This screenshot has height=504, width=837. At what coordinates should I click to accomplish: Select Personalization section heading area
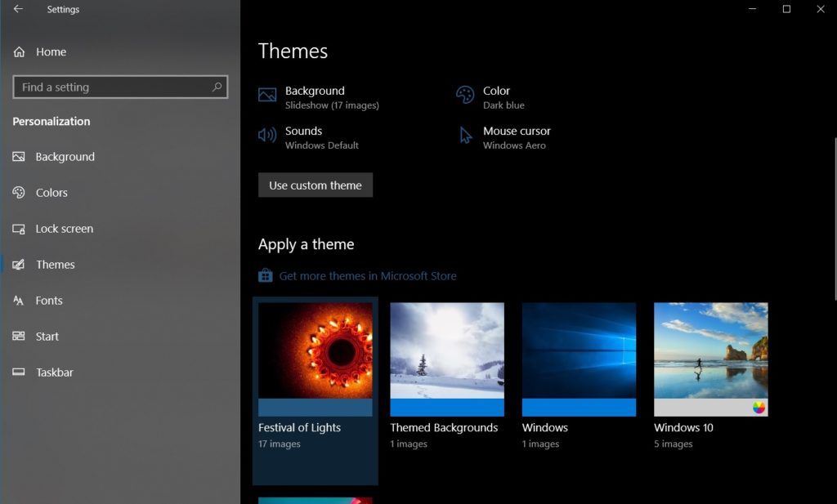(51, 121)
